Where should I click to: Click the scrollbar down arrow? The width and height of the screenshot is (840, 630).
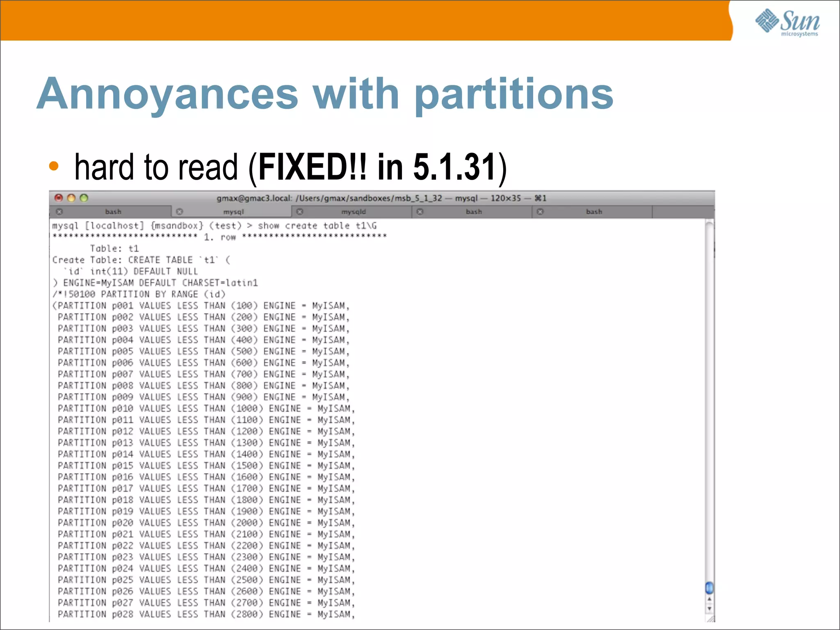point(709,609)
